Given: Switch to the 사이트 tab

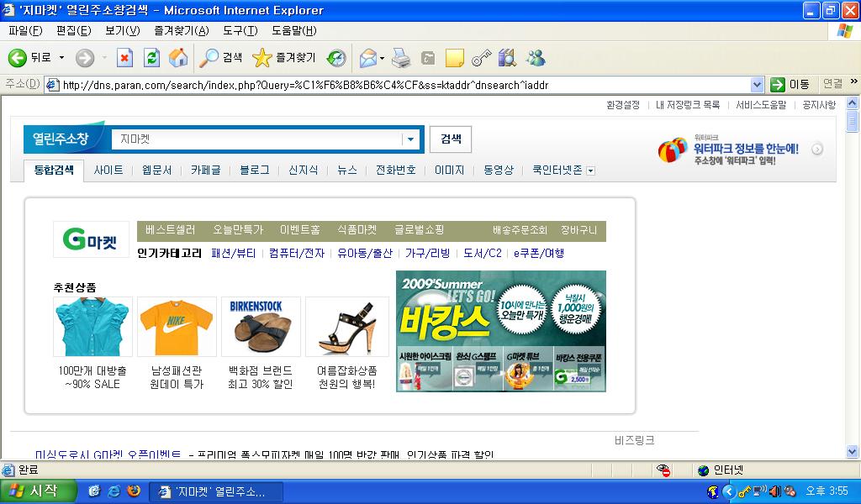Looking at the screenshot, I should click(x=108, y=171).
